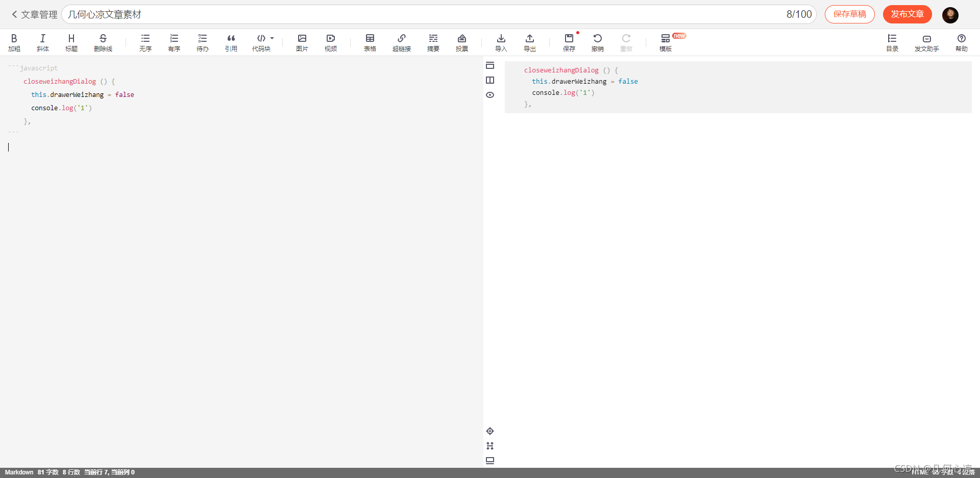Save the article with 保存
The height and width of the screenshot is (478, 980).
pyautogui.click(x=569, y=42)
